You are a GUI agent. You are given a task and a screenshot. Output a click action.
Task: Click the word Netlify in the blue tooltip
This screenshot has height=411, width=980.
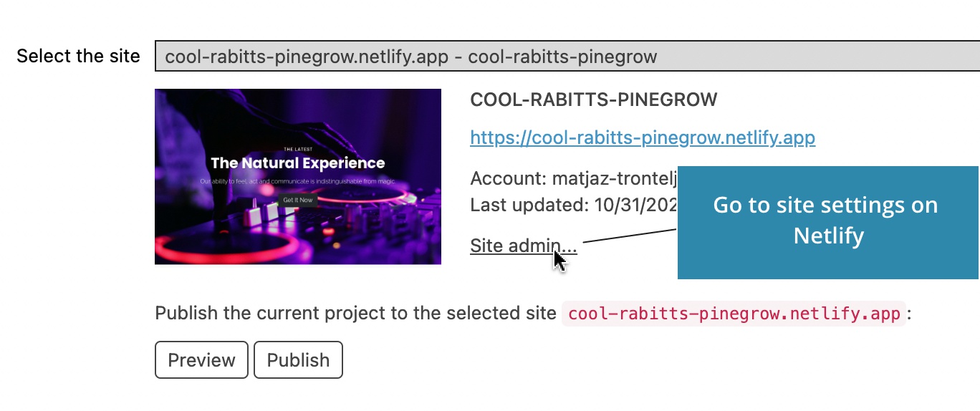(828, 236)
